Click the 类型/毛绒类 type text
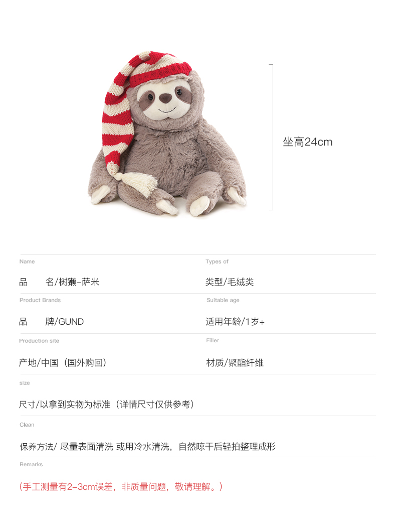The image size is (396, 532). 230,282
